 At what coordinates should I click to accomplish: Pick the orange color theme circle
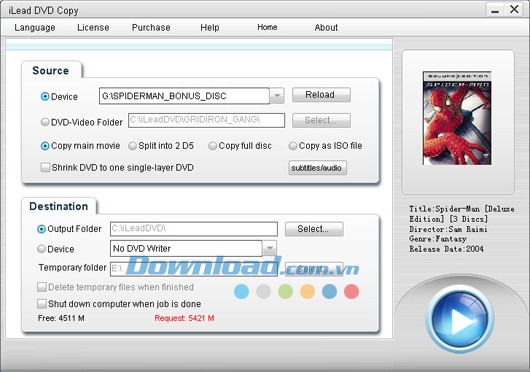tap(307, 291)
